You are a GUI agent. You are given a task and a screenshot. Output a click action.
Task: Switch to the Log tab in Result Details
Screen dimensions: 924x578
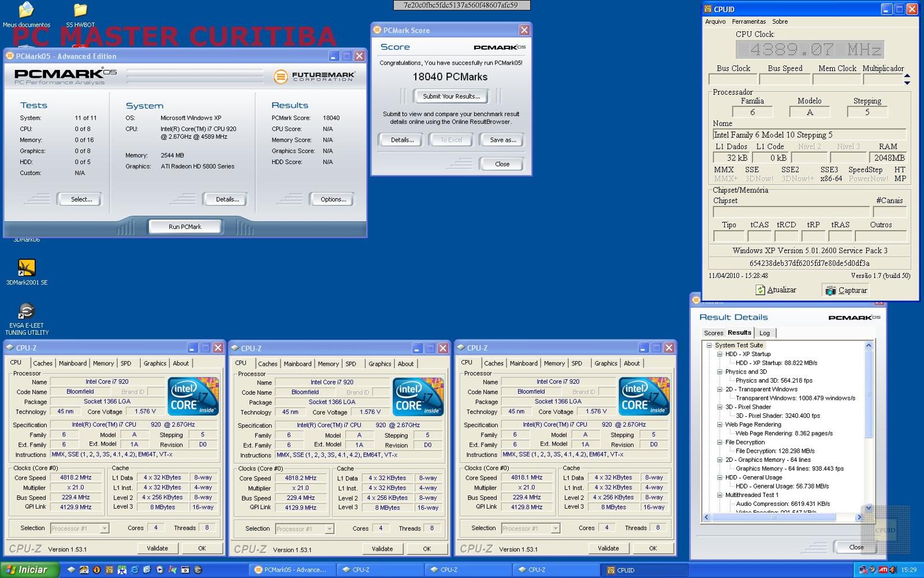765,333
